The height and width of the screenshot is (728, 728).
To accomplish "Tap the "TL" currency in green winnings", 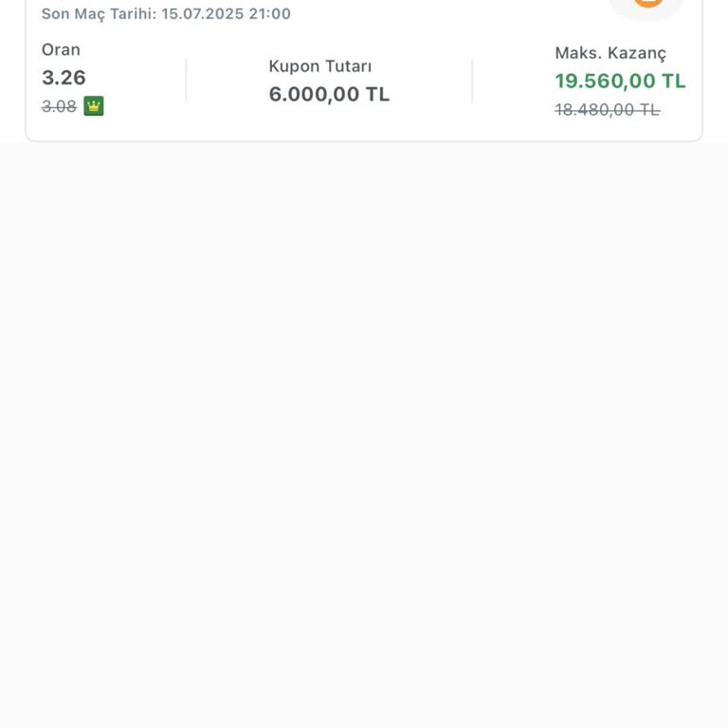I will (673, 82).
